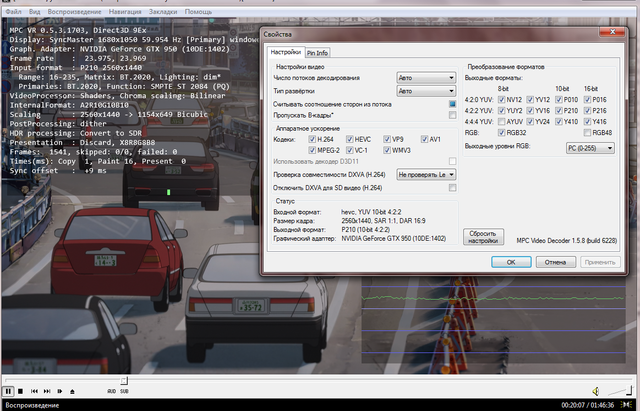Screen dimensions: 640x411
Task: Cancel the dialog with Отмена
Action: [556, 262]
